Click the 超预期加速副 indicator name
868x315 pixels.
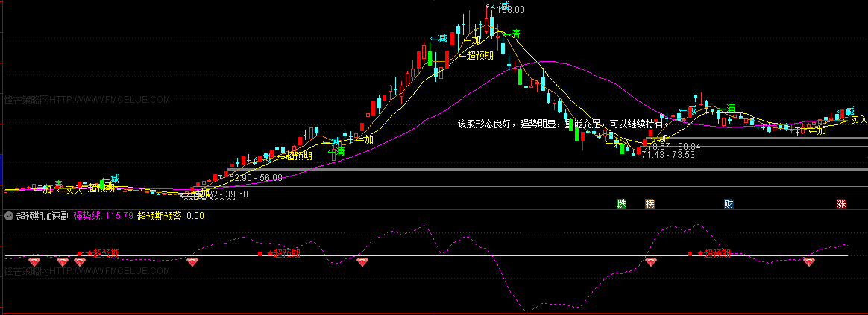[x=43, y=216]
